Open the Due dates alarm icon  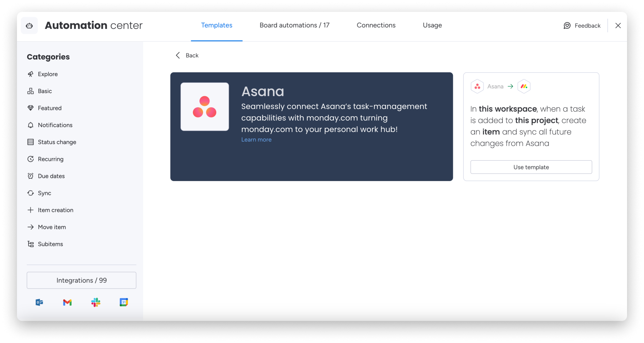[31, 176]
